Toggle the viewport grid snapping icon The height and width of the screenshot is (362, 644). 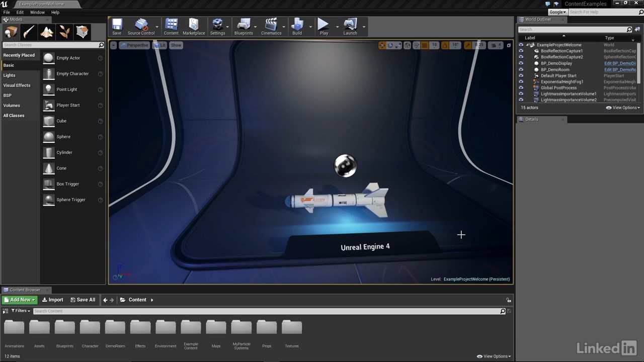point(425,45)
